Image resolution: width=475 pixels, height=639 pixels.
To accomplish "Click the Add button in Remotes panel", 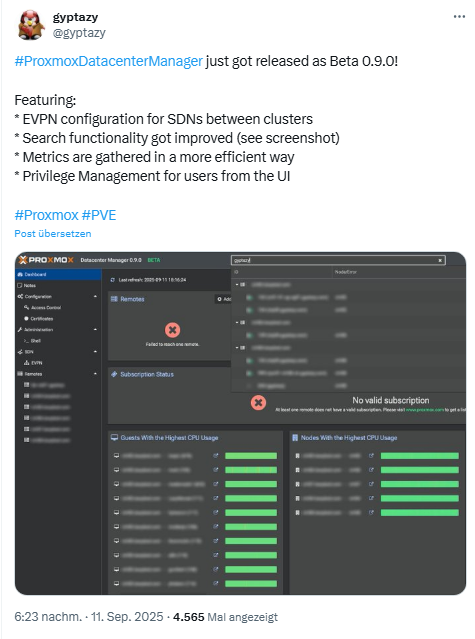I will [224, 299].
